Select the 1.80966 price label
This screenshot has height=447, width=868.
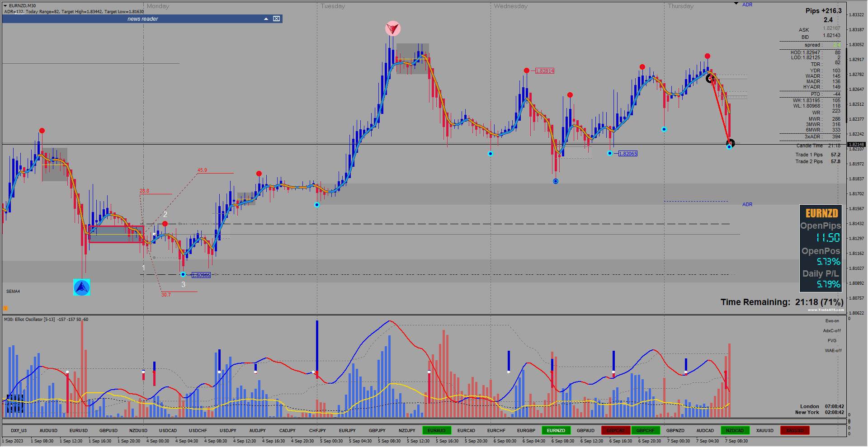201,275
